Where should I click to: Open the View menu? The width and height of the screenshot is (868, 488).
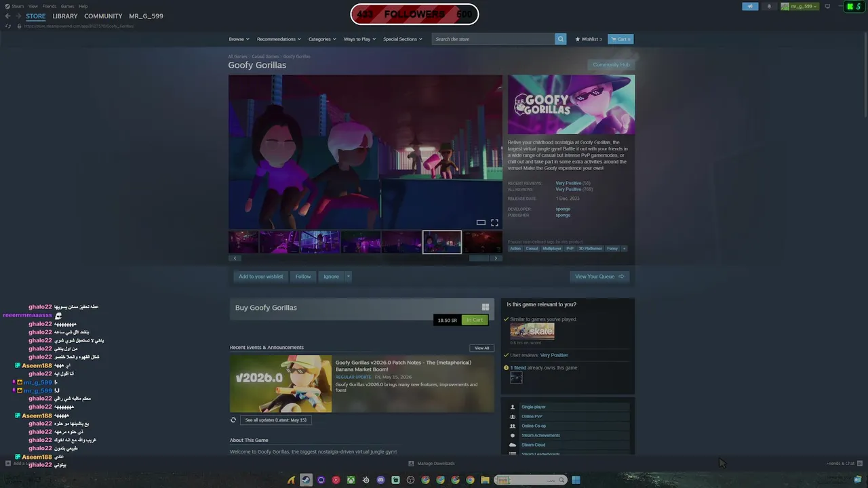(33, 6)
